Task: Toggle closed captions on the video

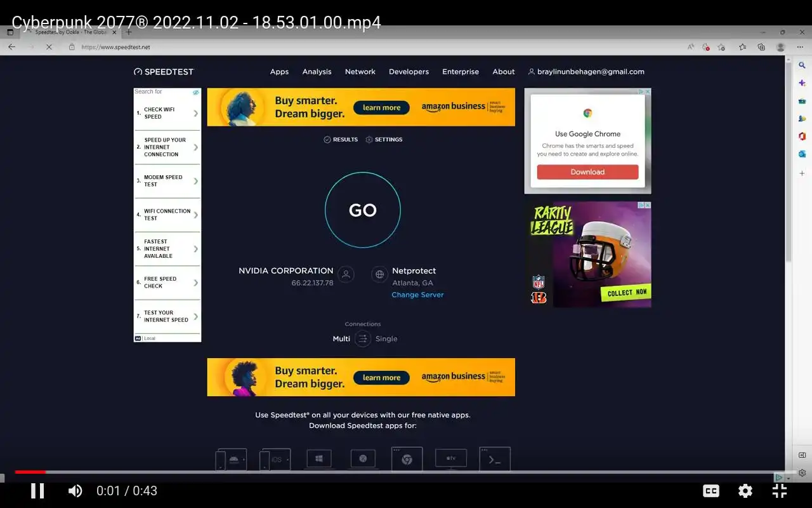Action: [x=711, y=491]
